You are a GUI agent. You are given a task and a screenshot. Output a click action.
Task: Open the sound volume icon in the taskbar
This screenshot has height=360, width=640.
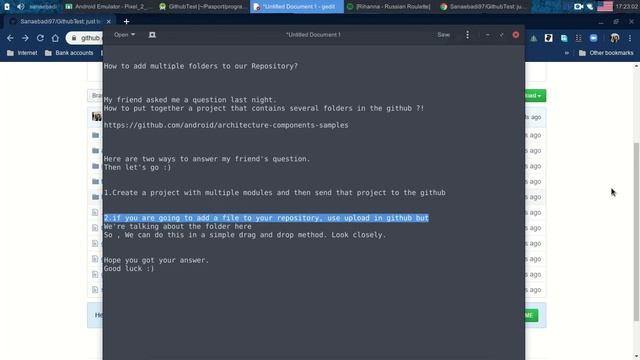point(21,7)
